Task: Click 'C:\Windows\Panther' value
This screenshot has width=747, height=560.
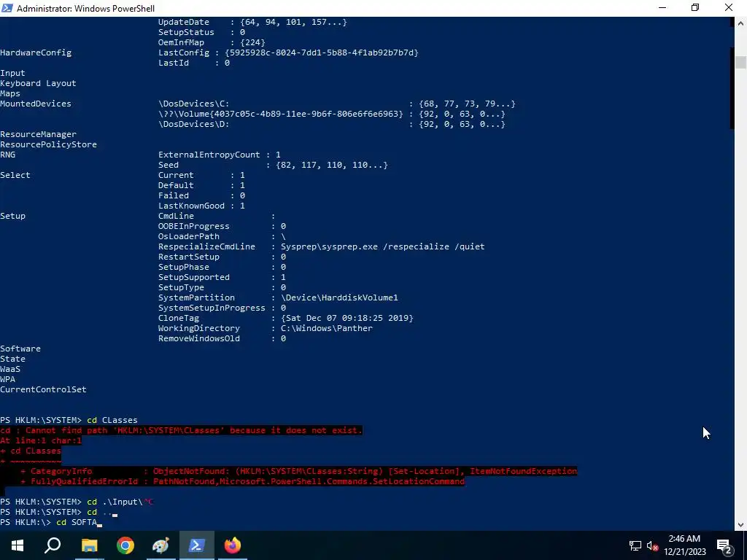Action: [x=327, y=328]
